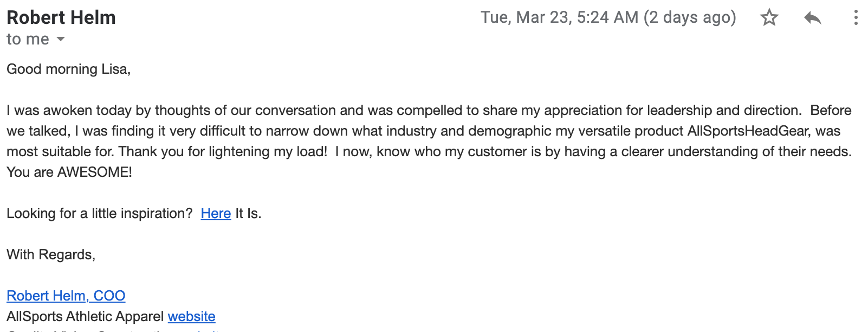
Task: Click the 'It Is.' text after the link
Action: tap(248, 213)
